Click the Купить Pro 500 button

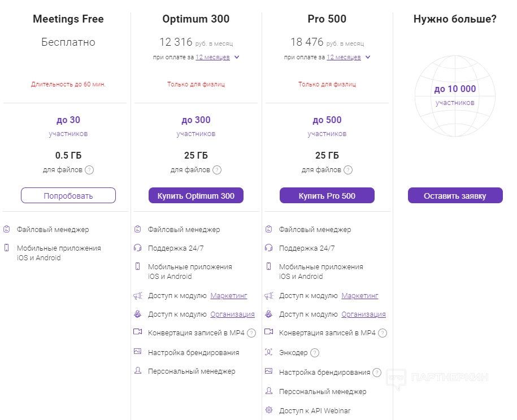coord(327,195)
